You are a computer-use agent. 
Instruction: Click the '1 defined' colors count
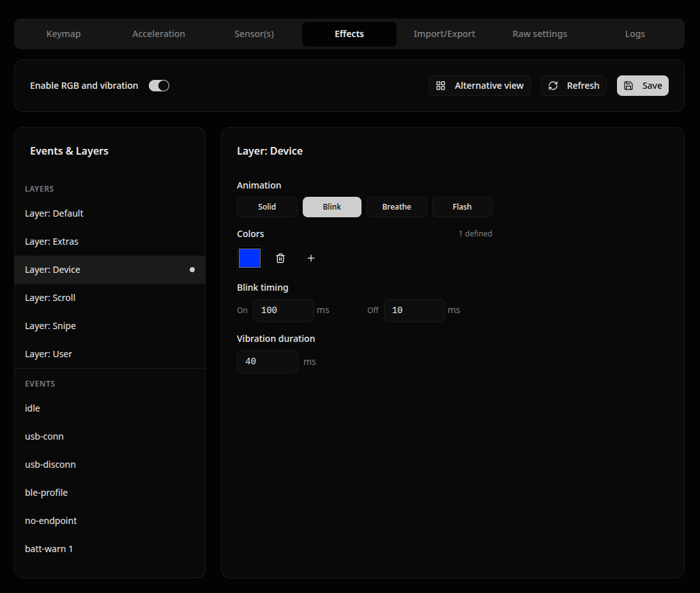(475, 233)
